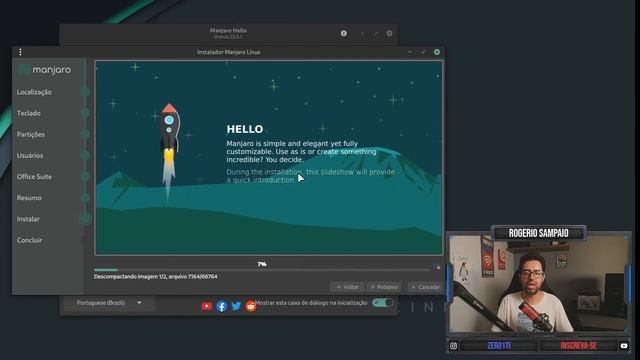
Task: Click the ZERO1TI banner
Action: point(499,346)
